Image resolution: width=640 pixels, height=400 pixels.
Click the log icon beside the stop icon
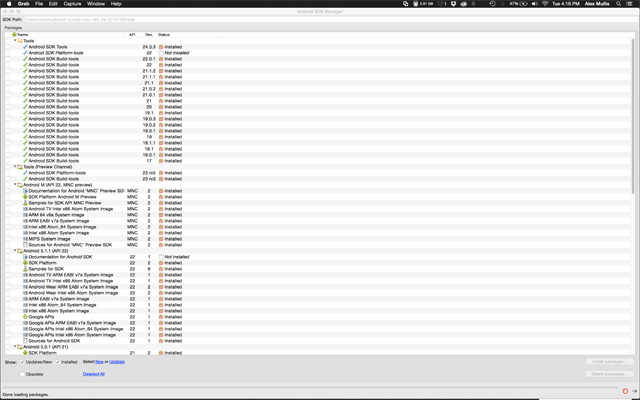635,391
